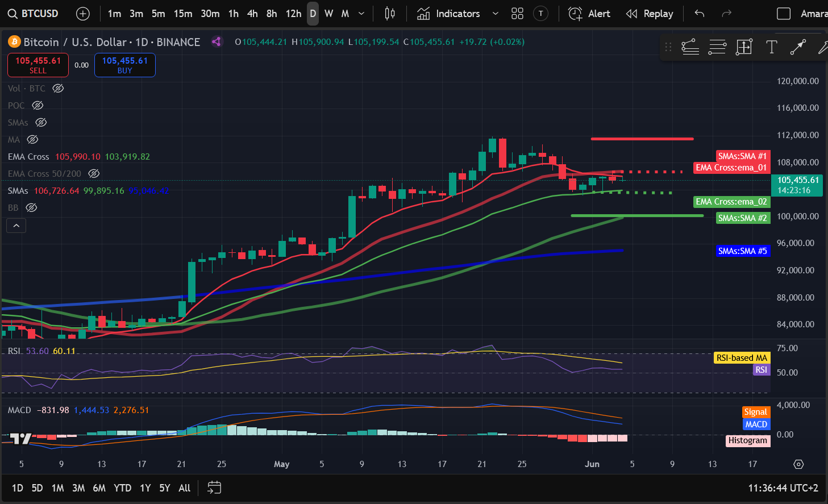
Task: Click the red SELL price button
Action: [x=38, y=65]
